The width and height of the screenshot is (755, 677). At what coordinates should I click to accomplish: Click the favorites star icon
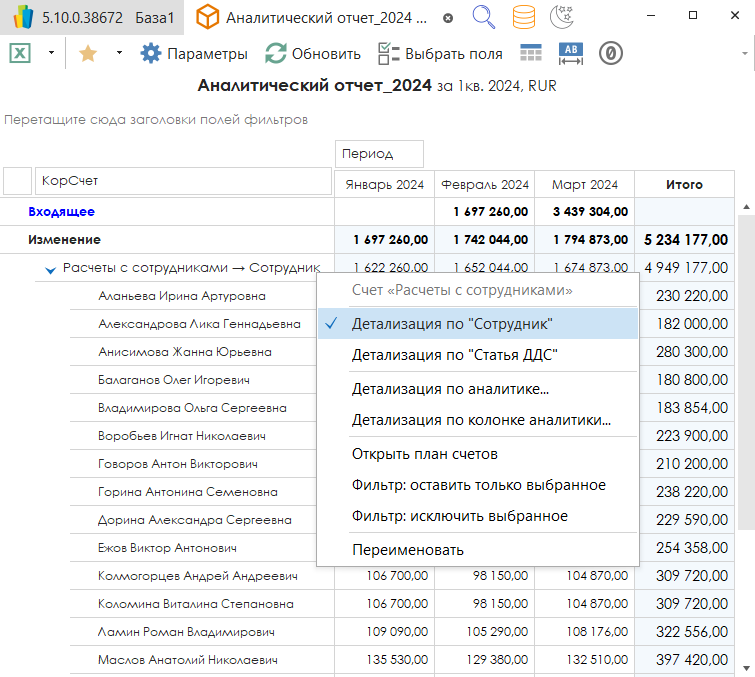pos(87,54)
